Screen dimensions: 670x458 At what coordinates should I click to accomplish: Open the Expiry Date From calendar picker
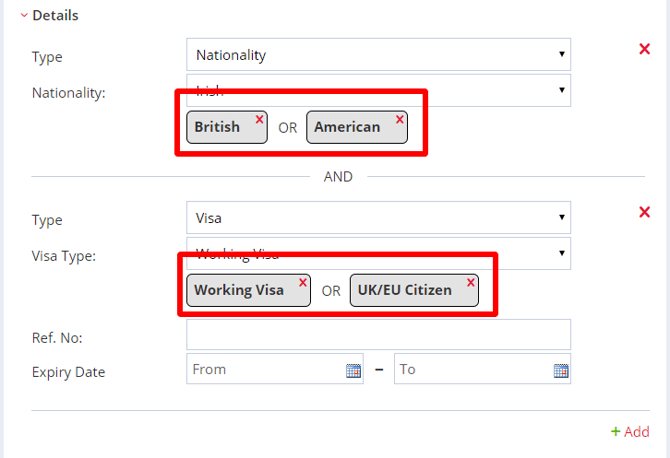pos(353,370)
